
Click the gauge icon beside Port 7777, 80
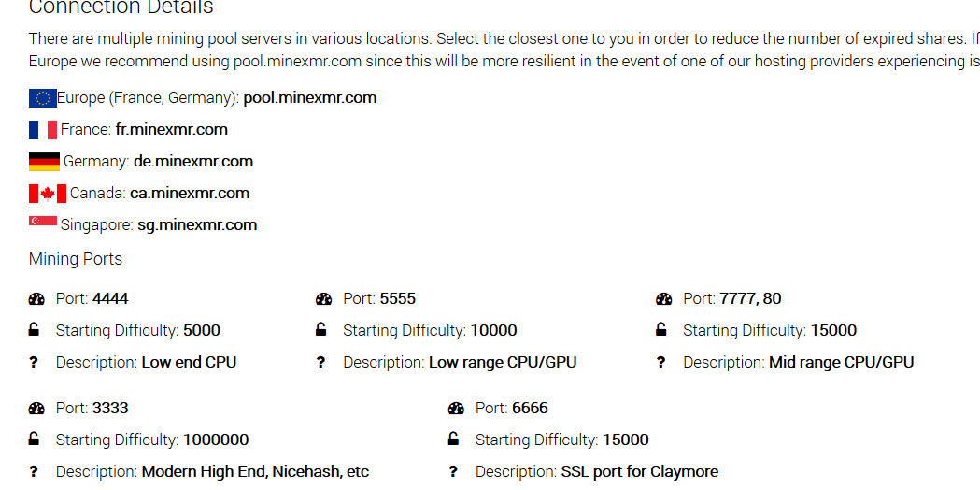coord(663,299)
